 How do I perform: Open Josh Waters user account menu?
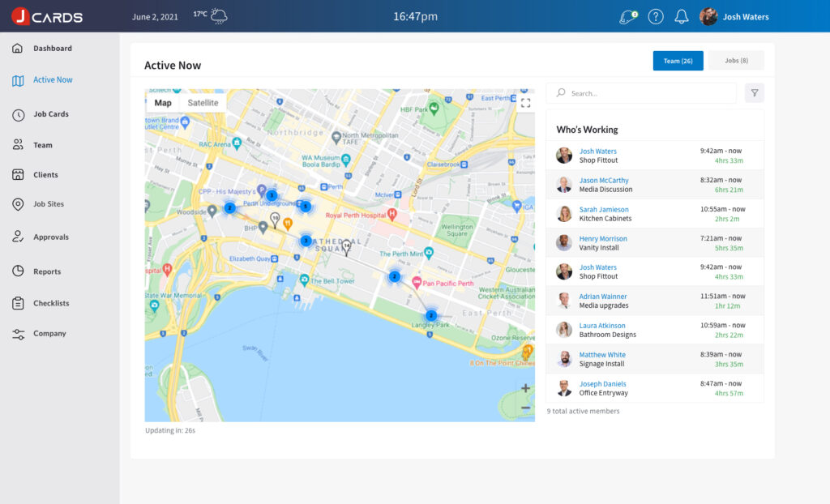click(734, 17)
